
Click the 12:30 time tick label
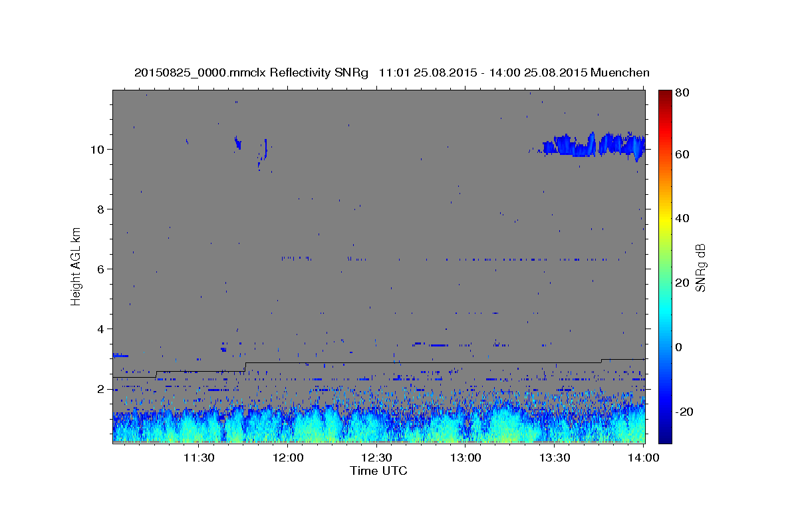coord(377,458)
